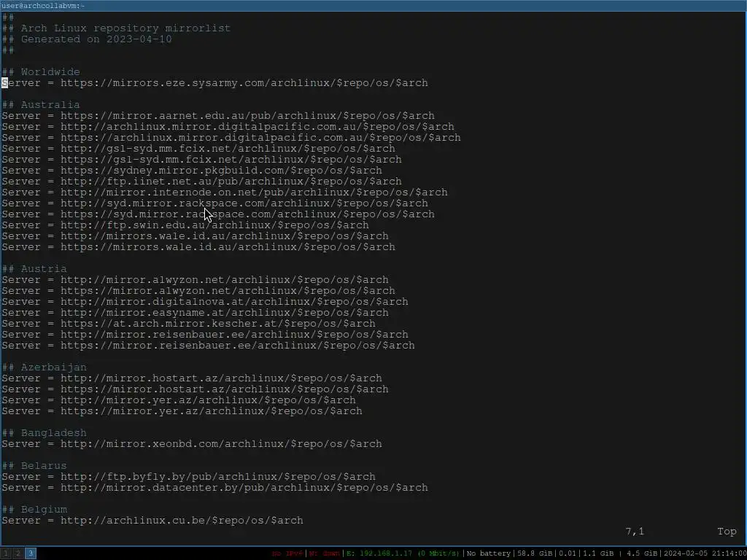
Task: Click the '## Belgium' heading
Action: pyautogui.click(x=34, y=510)
